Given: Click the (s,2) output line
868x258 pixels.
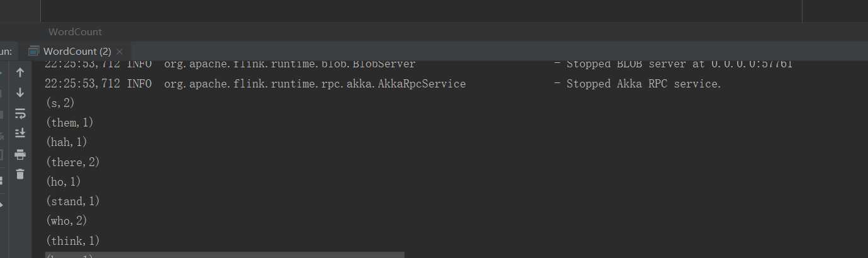Looking at the screenshot, I should coord(60,103).
